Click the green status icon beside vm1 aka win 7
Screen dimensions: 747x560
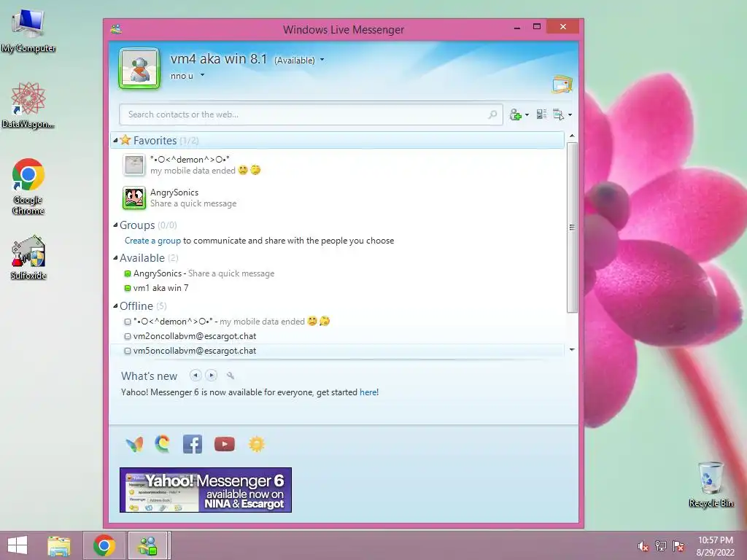point(127,288)
